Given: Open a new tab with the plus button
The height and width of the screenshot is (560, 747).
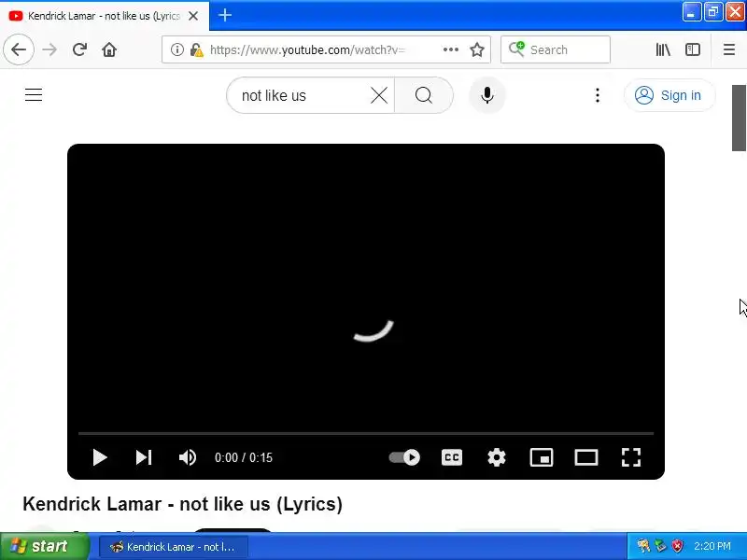Looking at the screenshot, I should [225, 15].
